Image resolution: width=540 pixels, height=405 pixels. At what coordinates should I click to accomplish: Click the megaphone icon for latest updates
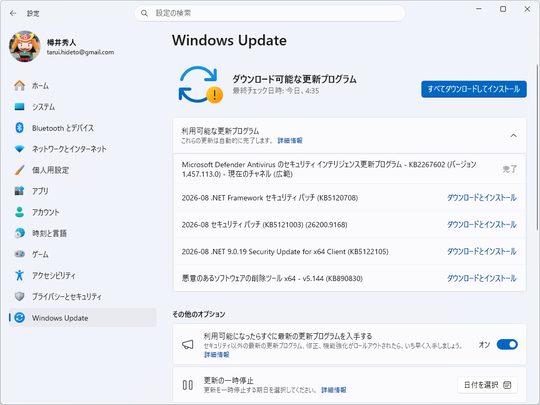pyautogui.click(x=188, y=344)
